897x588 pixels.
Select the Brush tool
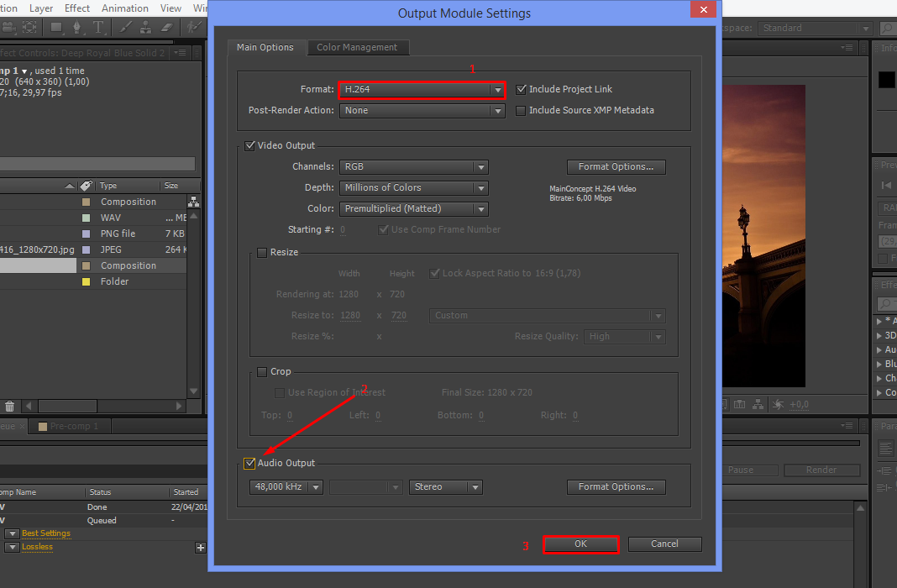[x=125, y=27]
